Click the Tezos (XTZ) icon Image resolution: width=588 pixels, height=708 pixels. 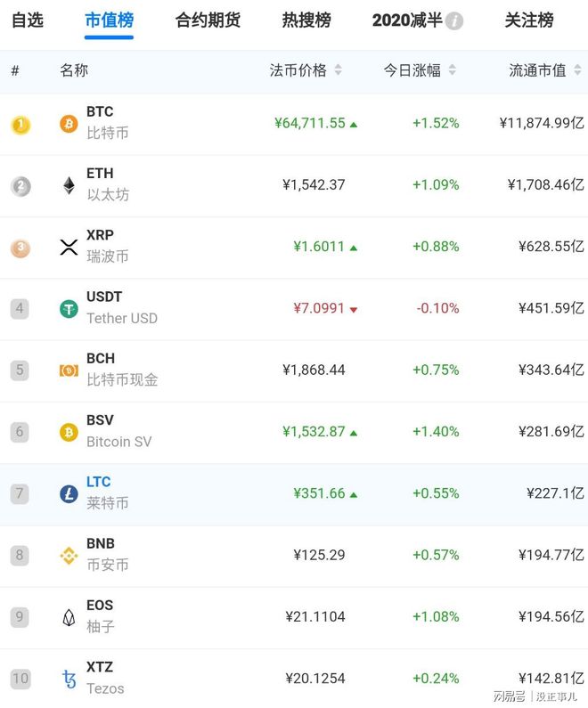pyautogui.click(x=69, y=679)
